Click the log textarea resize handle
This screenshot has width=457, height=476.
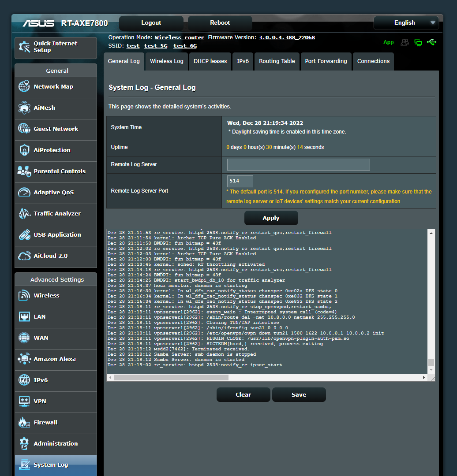433,379
